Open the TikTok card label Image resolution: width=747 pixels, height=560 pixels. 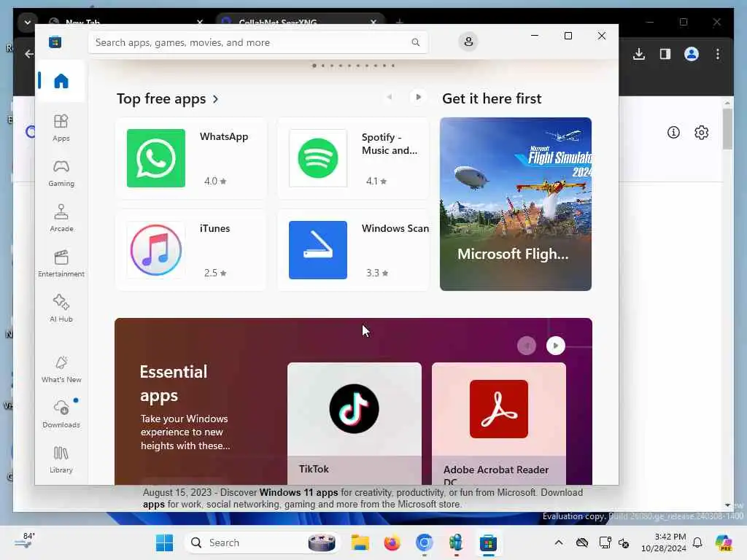tap(314, 469)
